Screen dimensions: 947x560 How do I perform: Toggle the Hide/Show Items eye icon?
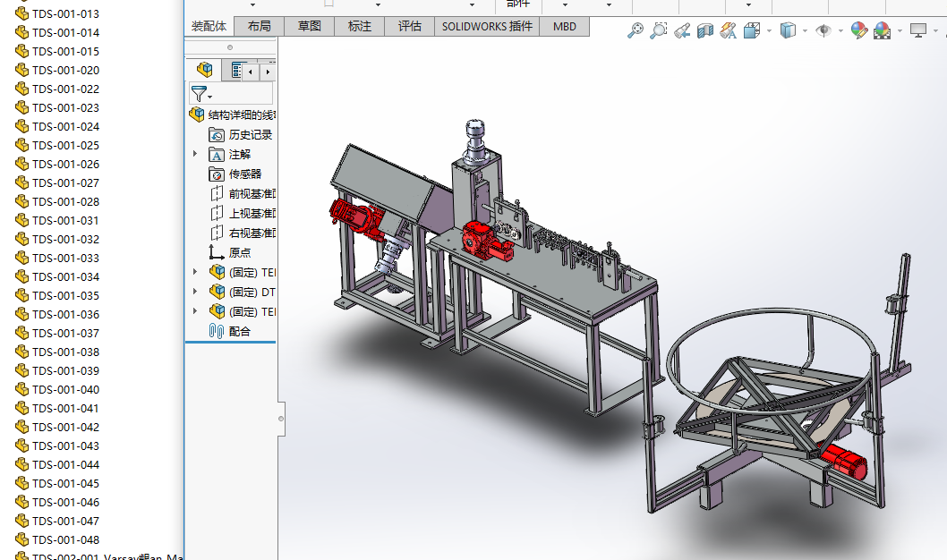823,30
